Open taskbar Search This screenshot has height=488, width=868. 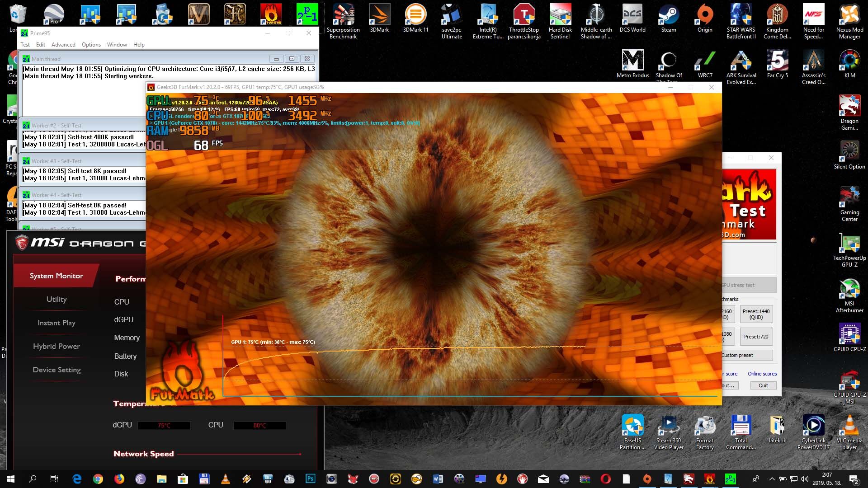coord(33,479)
